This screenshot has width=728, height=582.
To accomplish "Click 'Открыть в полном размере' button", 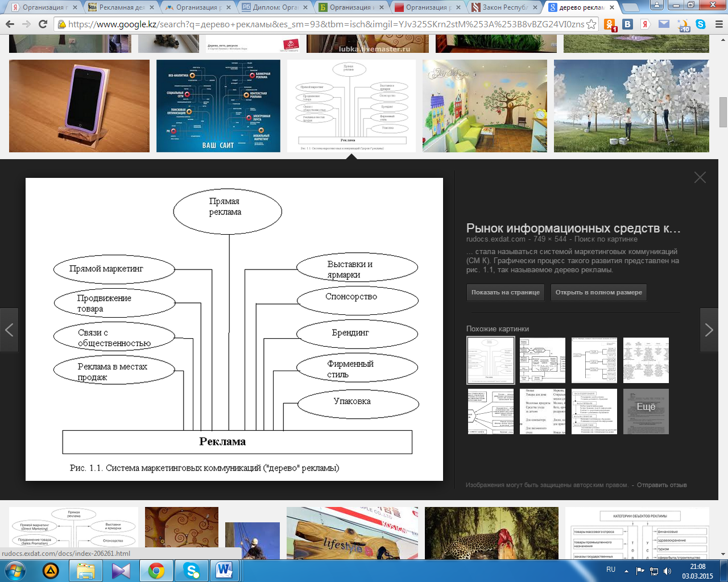I will tap(599, 293).
